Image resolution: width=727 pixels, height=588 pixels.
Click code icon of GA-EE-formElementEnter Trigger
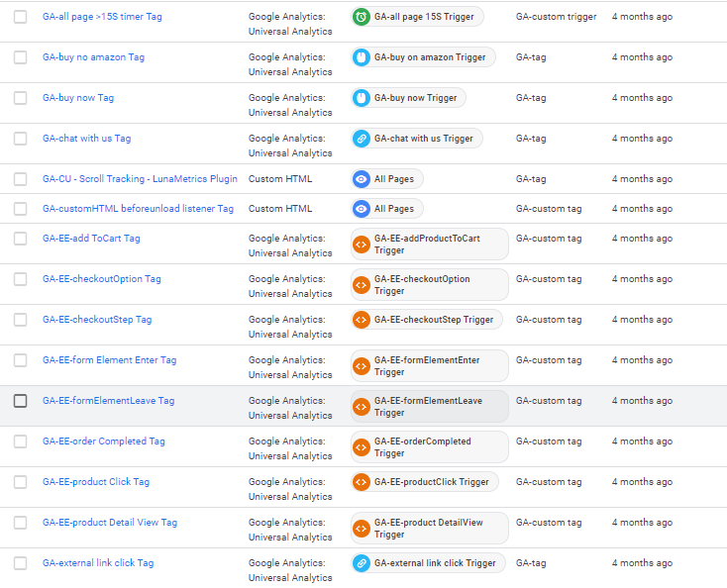point(362,366)
